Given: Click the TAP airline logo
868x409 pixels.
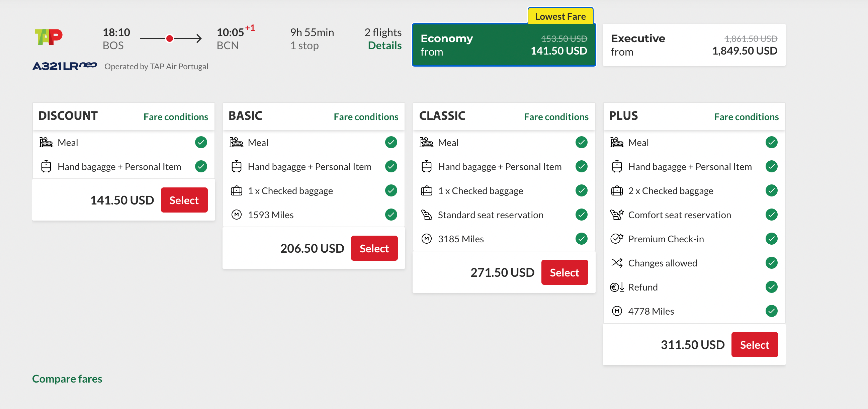Looking at the screenshot, I should pyautogui.click(x=49, y=37).
